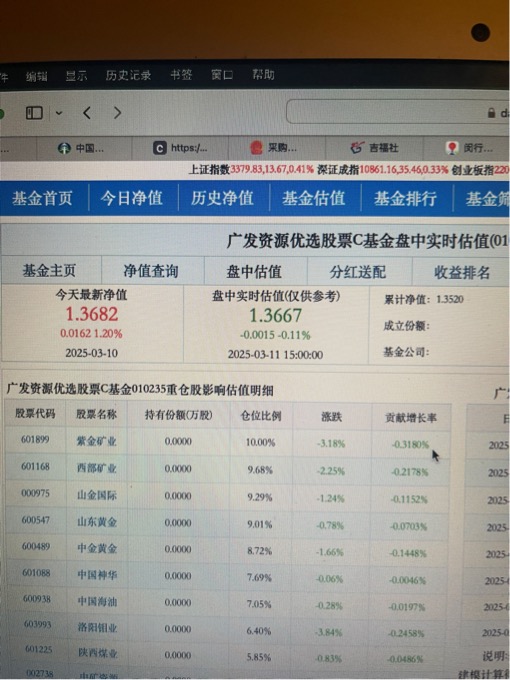This screenshot has width=510, height=680.
Task: Click the C favicon on https tab
Action: point(160,148)
